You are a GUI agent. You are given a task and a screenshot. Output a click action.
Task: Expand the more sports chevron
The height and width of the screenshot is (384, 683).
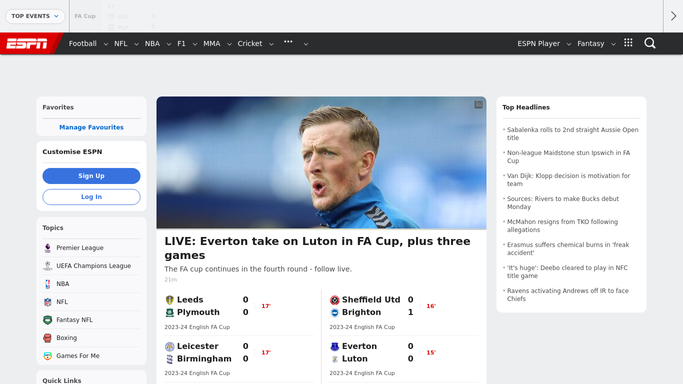[306, 44]
